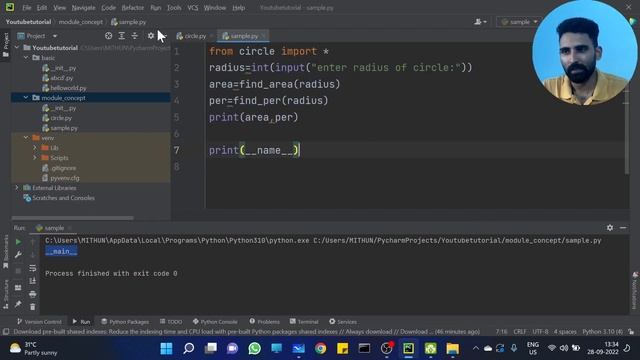The image size is (640, 360).
Task: Open the File menu
Action: [27, 8]
